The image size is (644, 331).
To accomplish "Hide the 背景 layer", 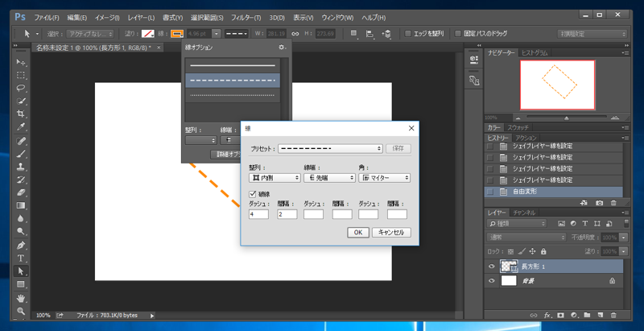I will tap(492, 281).
